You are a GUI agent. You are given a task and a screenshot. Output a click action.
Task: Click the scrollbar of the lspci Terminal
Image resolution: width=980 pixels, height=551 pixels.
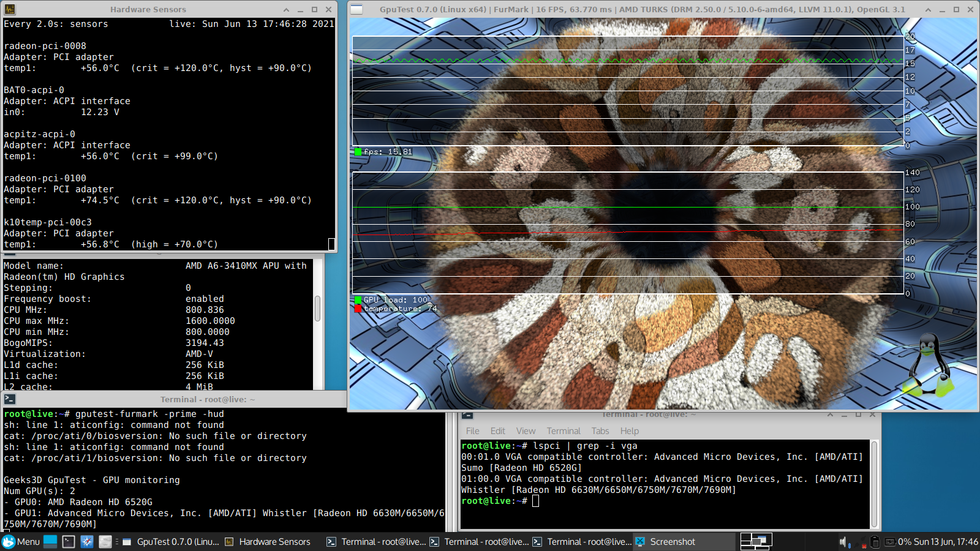pyautogui.click(x=874, y=484)
